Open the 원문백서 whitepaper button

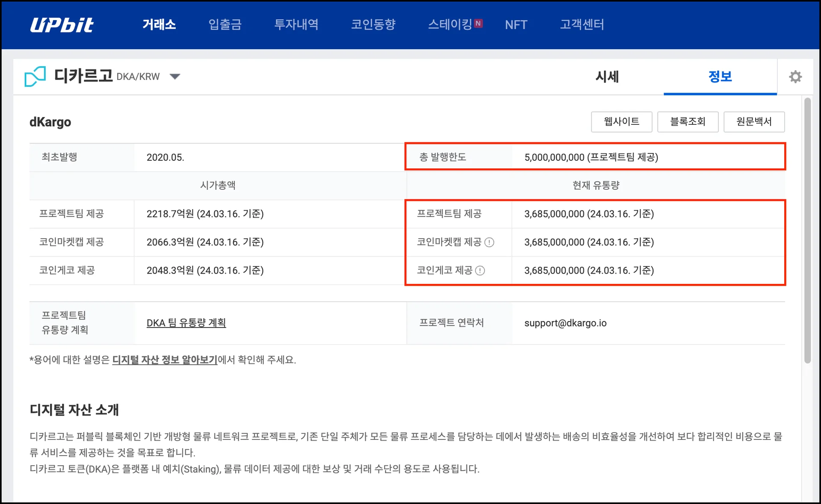[x=754, y=122]
